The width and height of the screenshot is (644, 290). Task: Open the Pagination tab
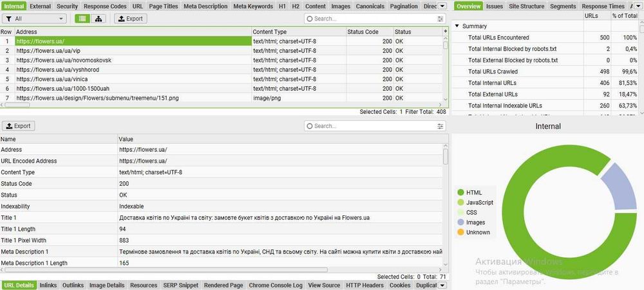click(403, 6)
